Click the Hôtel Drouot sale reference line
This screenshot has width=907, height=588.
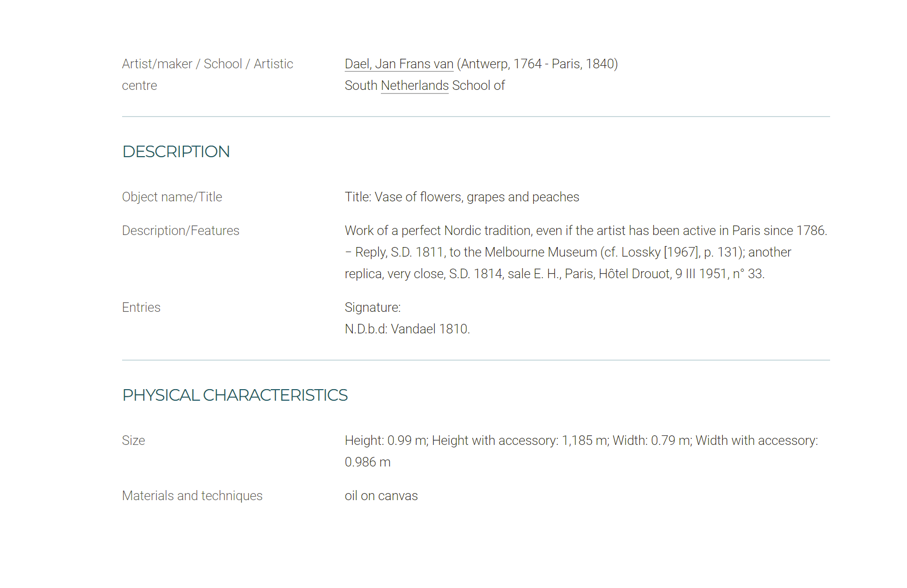[x=555, y=274]
